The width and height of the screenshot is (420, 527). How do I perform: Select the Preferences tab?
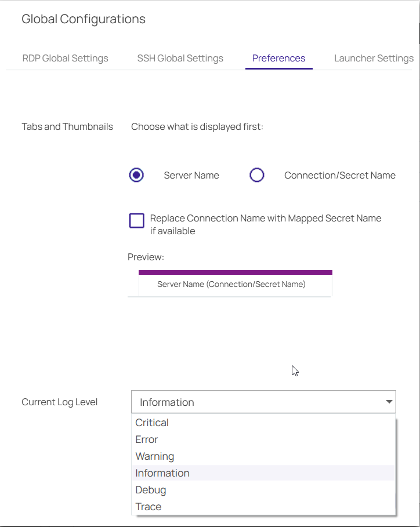point(278,58)
